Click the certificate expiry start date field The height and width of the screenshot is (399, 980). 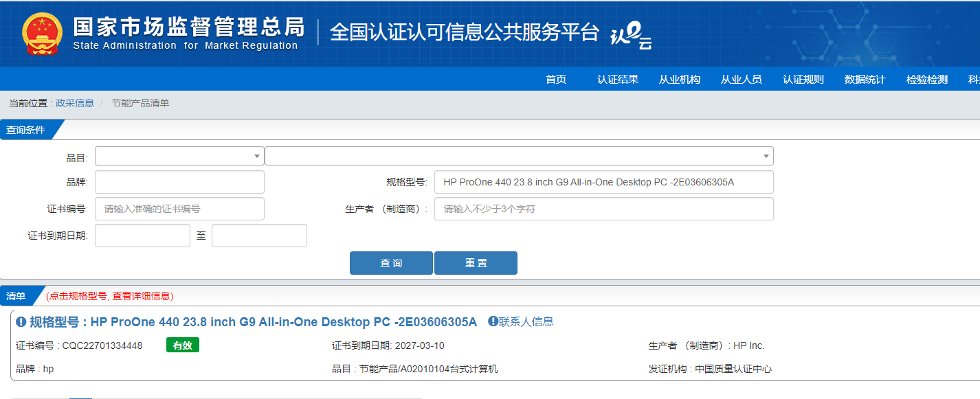coord(142,236)
